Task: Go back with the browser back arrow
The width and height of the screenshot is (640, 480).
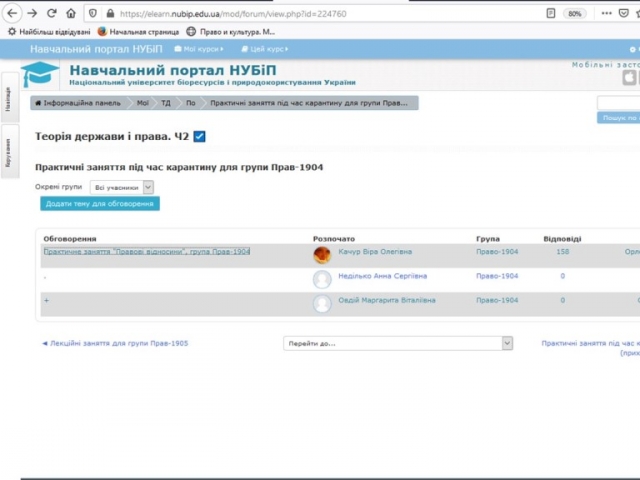Action: click(x=12, y=13)
